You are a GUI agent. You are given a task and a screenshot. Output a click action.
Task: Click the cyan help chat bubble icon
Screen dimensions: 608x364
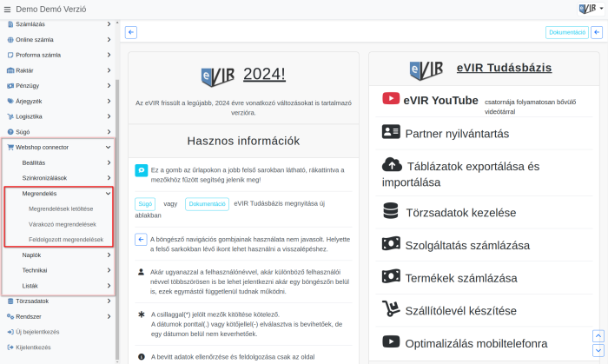click(141, 170)
